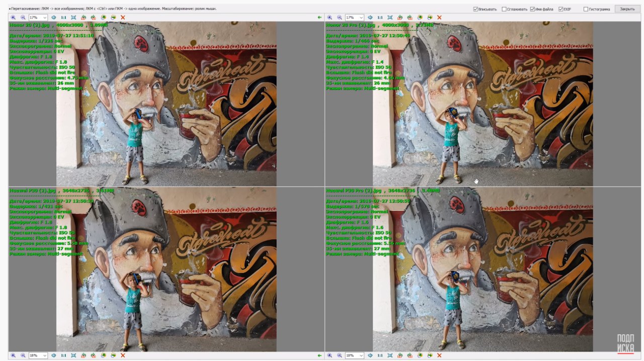
Task: Click the fit-width arrows icon in Honor 20 pane
Action: point(54,17)
